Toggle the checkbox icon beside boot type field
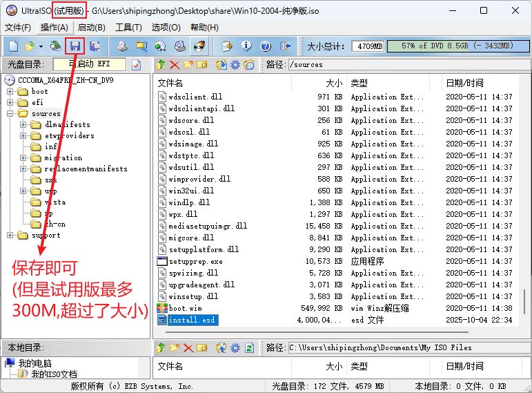532x393 pixels. 136,65
